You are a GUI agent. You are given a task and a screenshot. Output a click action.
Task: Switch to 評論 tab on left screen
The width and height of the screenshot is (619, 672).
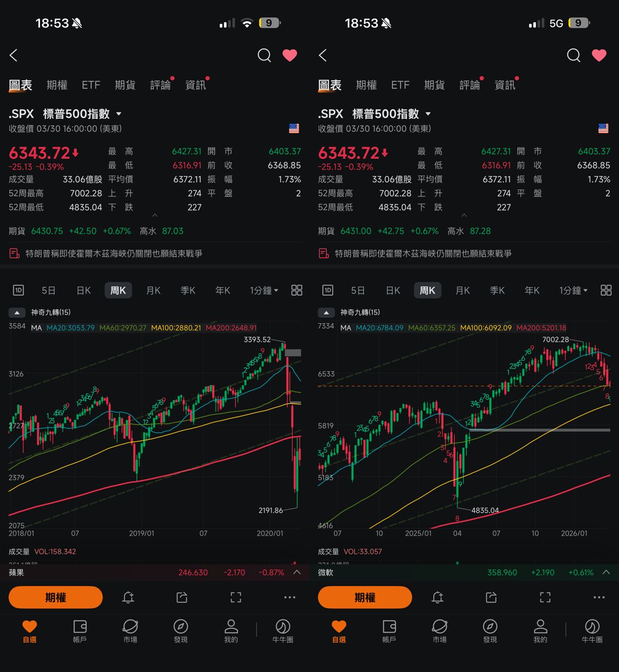tap(160, 85)
